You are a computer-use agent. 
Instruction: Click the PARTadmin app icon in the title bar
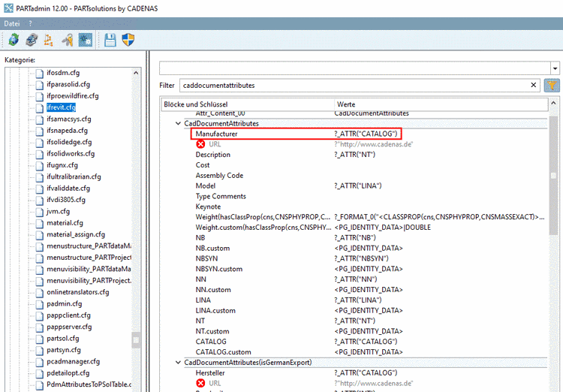click(x=8, y=8)
